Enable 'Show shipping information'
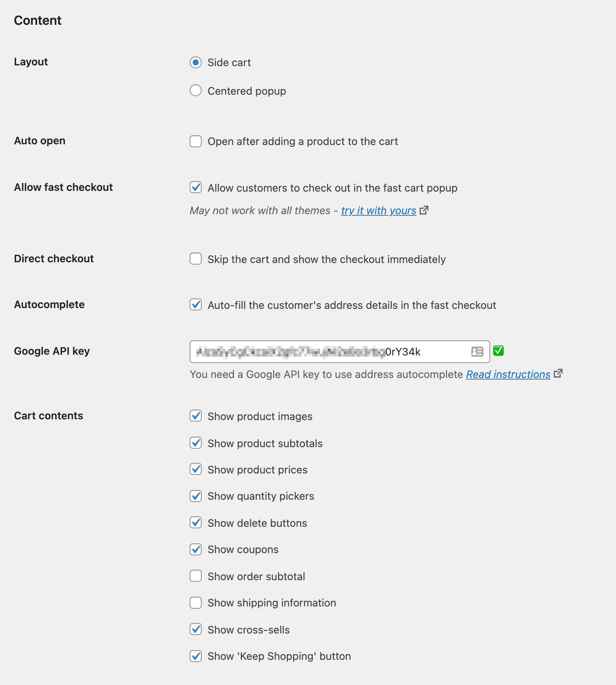This screenshot has width=616, height=685. click(195, 603)
